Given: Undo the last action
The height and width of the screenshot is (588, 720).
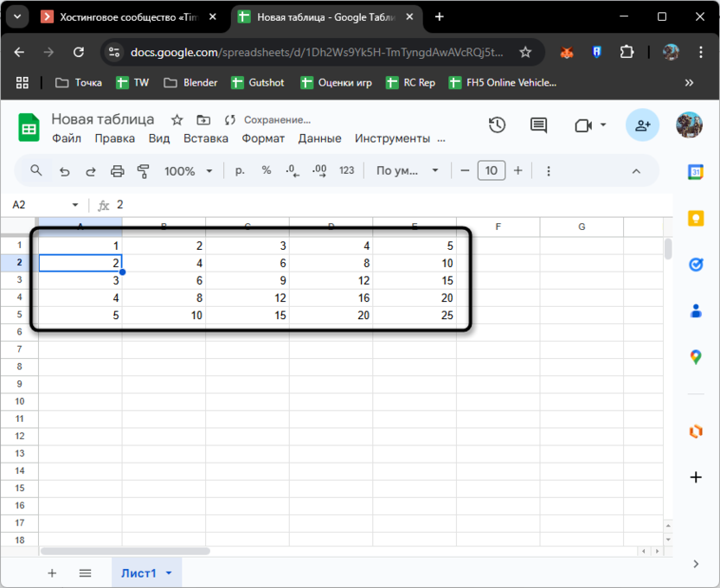Looking at the screenshot, I should coord(64,171).
